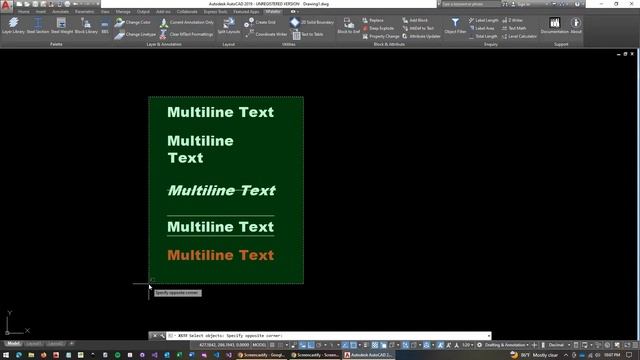Screen dimensions: 640x360
Task: Click the Replace block tool
Action: (373, 20)
